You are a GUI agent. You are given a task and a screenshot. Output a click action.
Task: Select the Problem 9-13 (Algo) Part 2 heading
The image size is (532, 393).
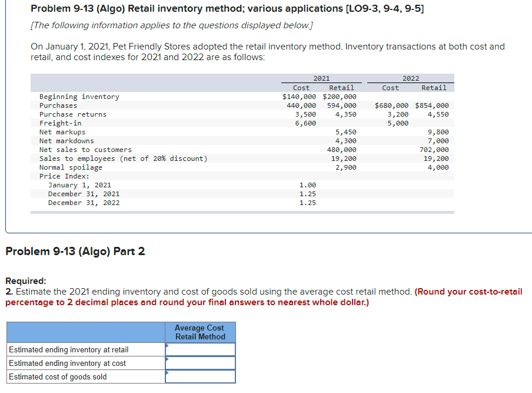75,252
